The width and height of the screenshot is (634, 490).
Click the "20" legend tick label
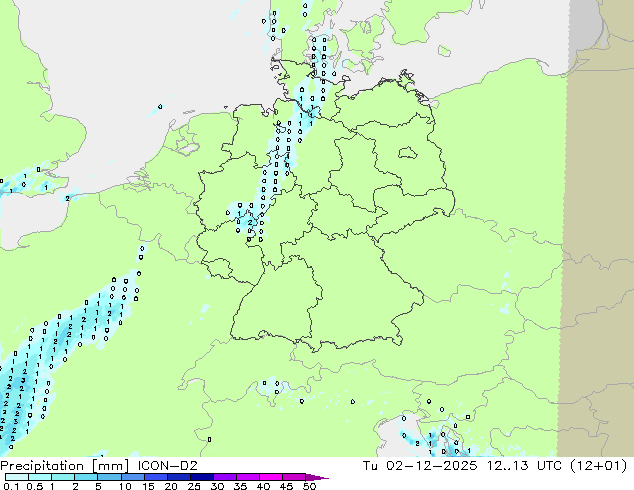tap(171, 486)
